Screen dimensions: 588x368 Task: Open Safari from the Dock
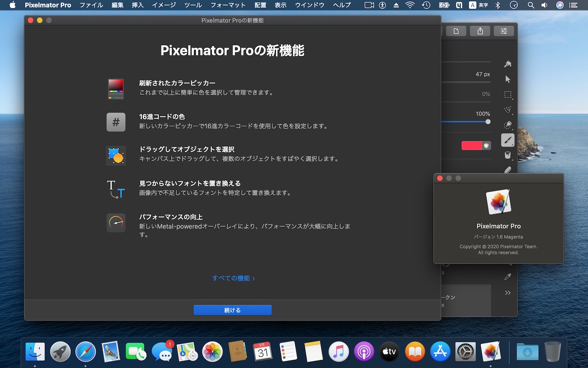coord(86,352)
